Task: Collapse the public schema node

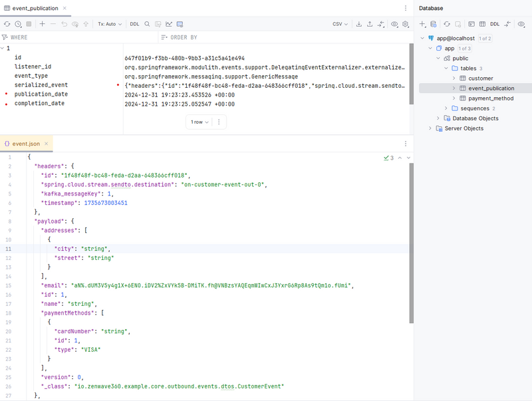Action: 438,59
